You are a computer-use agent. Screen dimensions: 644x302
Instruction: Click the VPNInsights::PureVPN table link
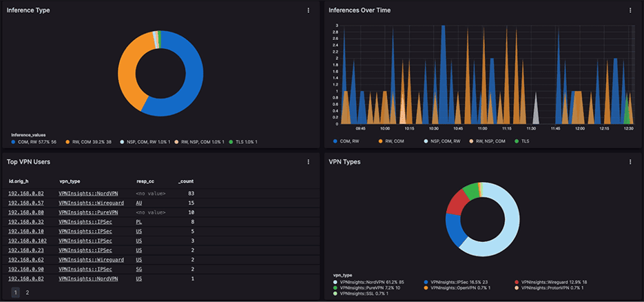(x=88, y=212)
